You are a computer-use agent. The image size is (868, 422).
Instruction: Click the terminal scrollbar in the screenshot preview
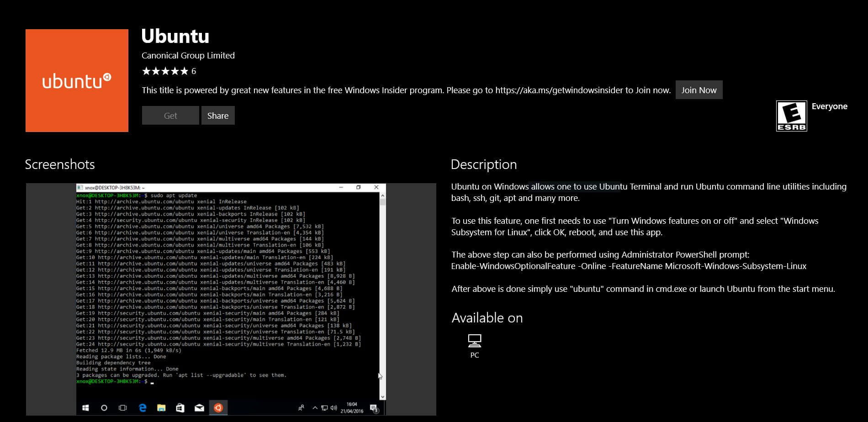[x=382, y=296]
